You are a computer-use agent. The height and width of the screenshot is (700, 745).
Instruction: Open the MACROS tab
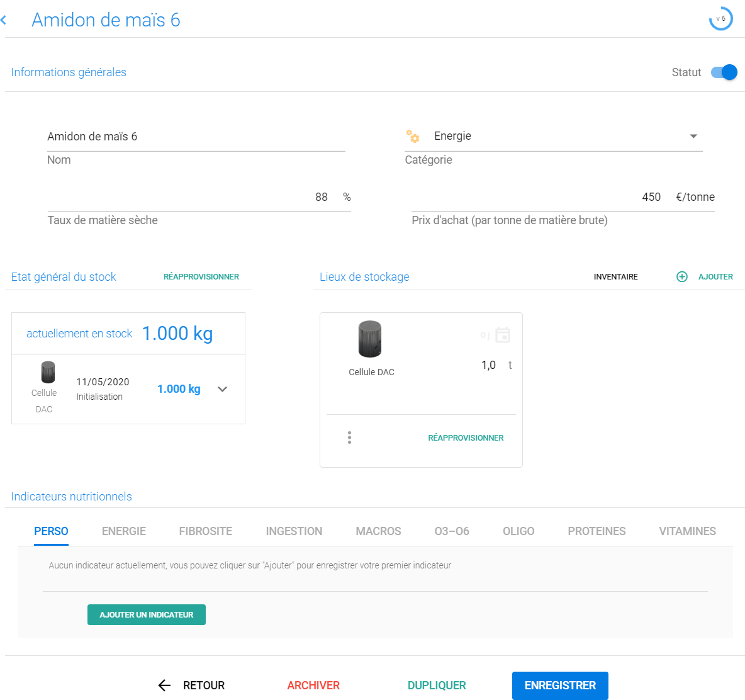378,531
